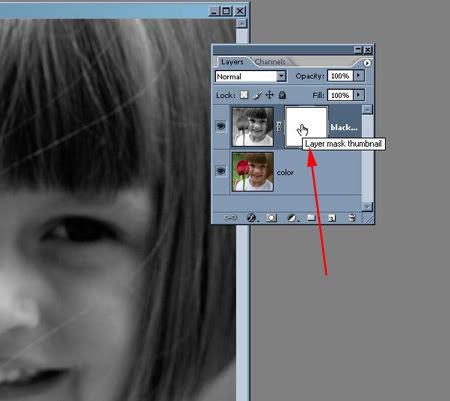Select the Layers tab

pyautogui.click(x=232, y=62)
